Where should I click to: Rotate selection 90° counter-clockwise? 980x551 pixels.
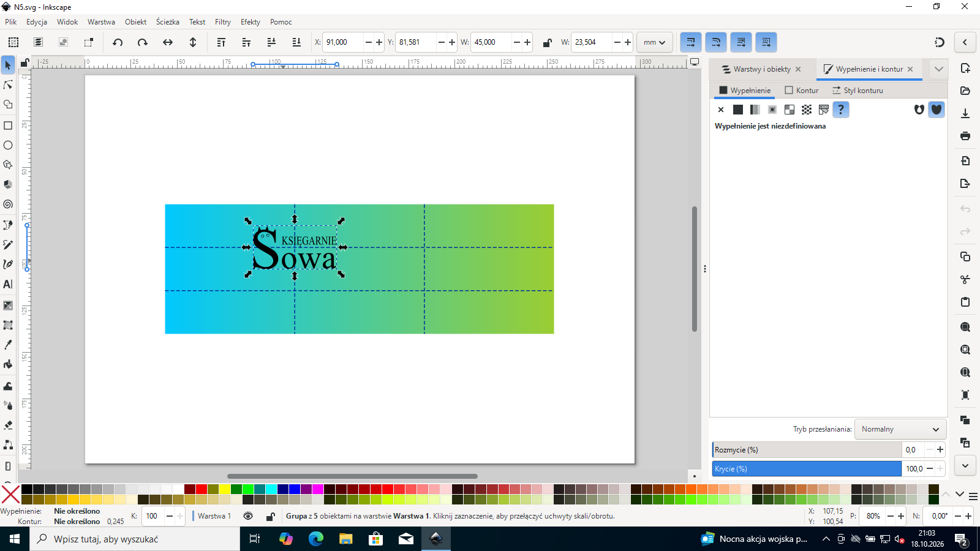tap(118, 42)
